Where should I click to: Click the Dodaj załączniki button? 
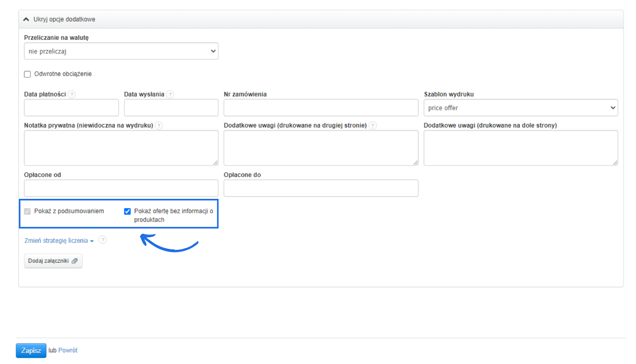tap(53, 261)
